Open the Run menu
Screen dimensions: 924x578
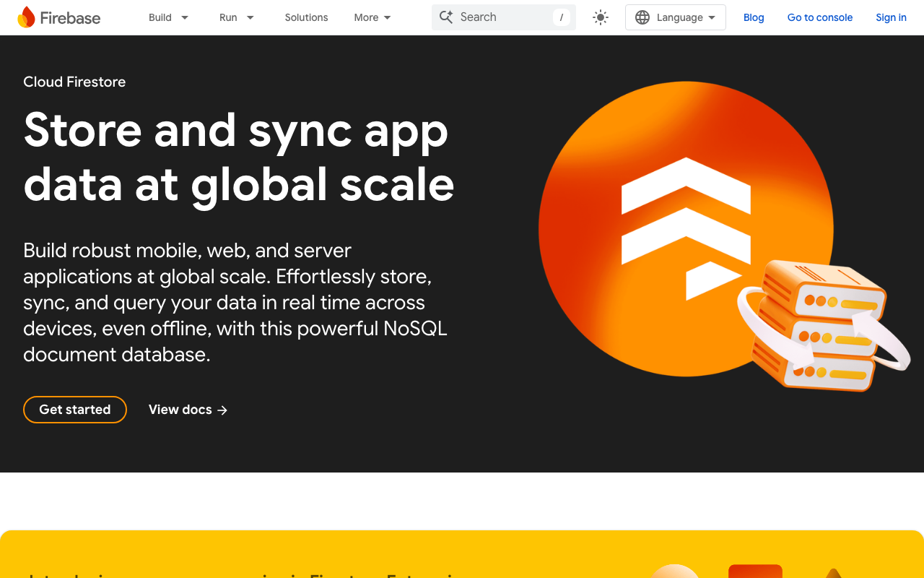point(228,17)
